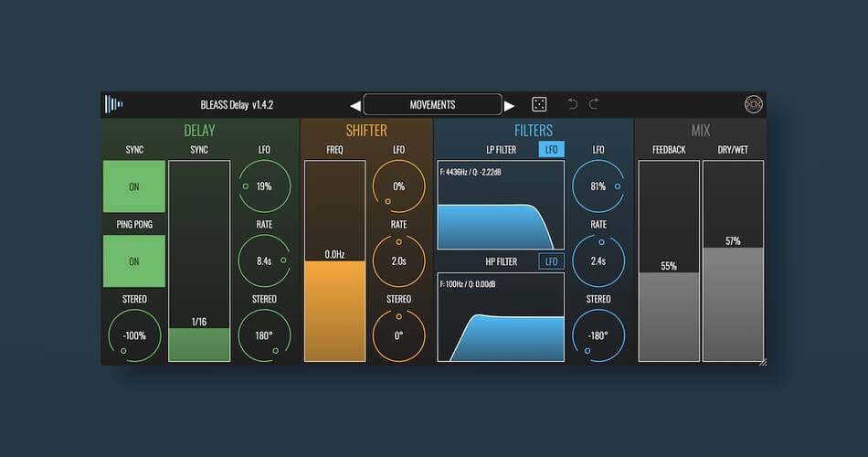Click the DRY/WET label
This screenshot has width=868, height=457.
pos(733,150)
